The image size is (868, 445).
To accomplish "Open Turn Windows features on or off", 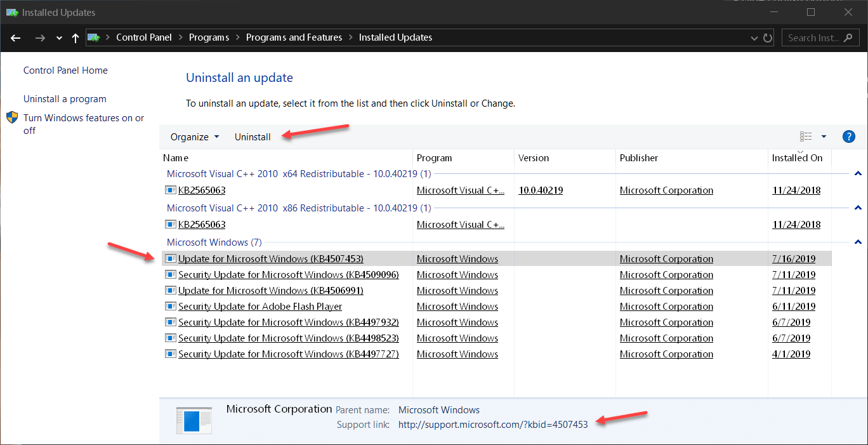I will point(84,124).
